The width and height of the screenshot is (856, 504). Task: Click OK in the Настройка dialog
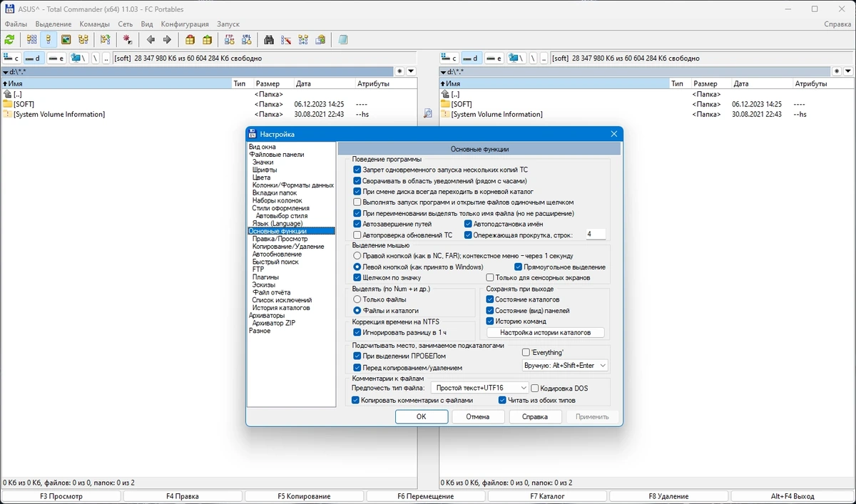[x=422, y=417]
